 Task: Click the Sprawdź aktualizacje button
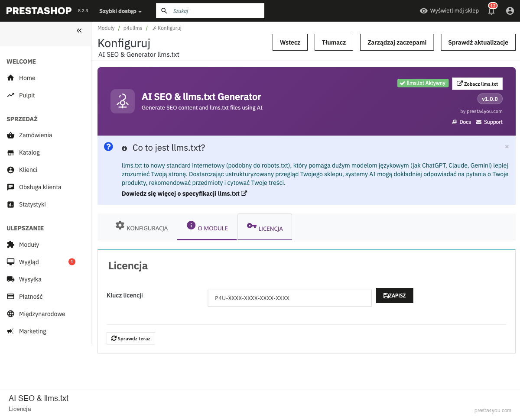point(478,42)
